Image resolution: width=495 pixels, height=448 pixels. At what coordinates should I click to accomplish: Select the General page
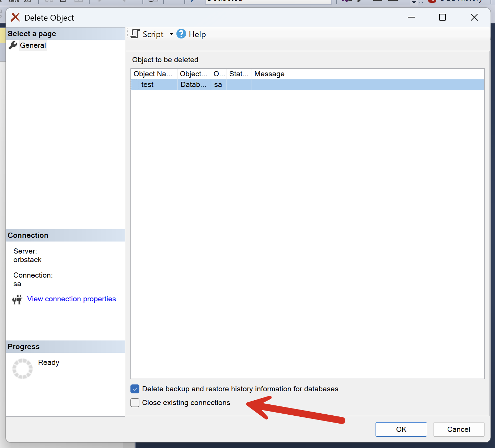pos(33,45)
